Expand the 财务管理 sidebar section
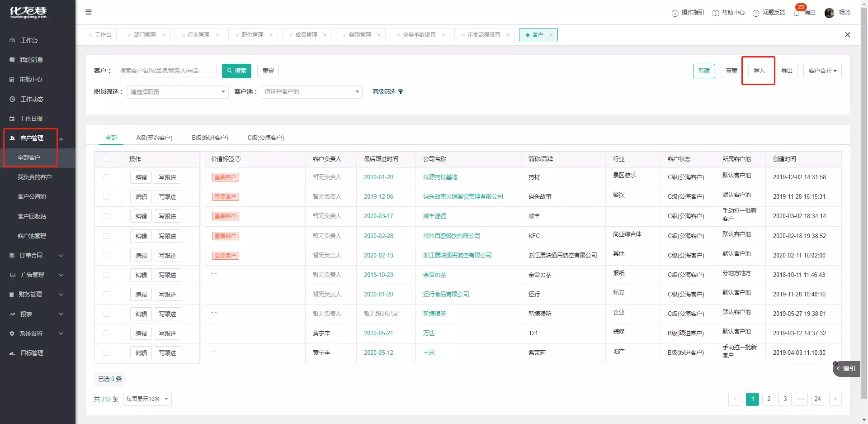 pos(61,295)
